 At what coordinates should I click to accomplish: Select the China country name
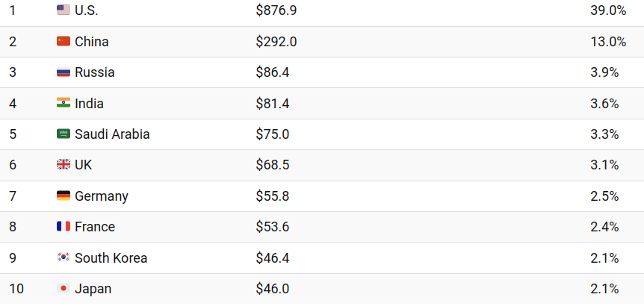91,42
